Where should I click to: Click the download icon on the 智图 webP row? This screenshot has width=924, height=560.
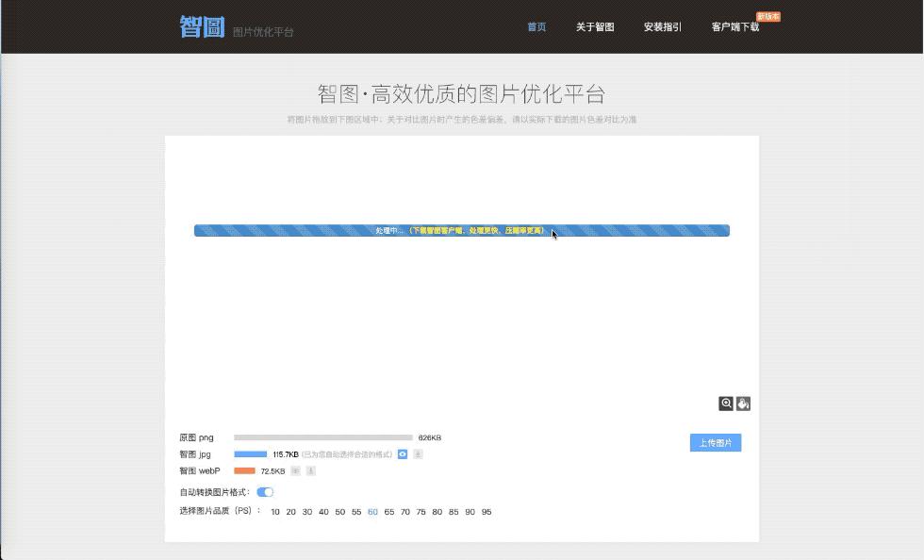pos(310,470)
